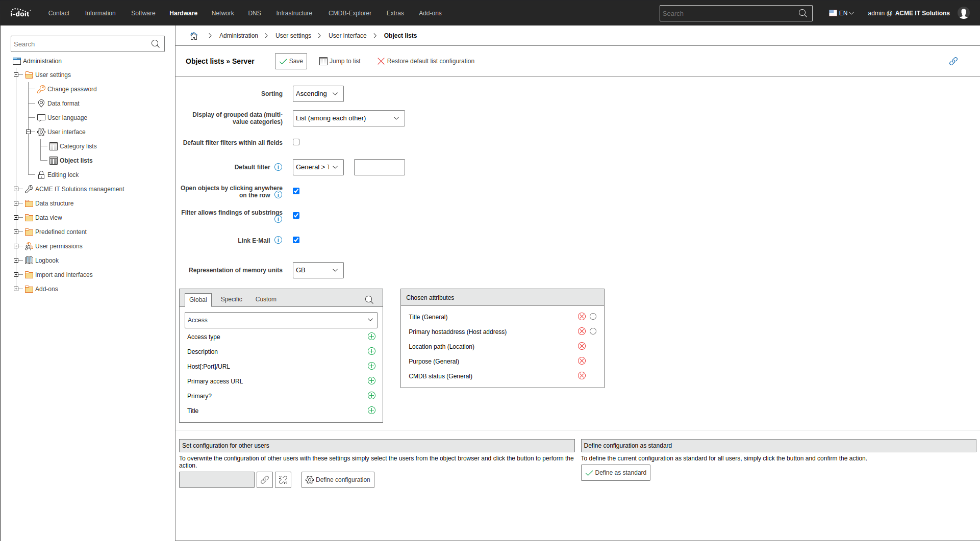This screenshot has width=980, height=541.
Task: Add Description attribute
Action: click(x=371, y=351)
